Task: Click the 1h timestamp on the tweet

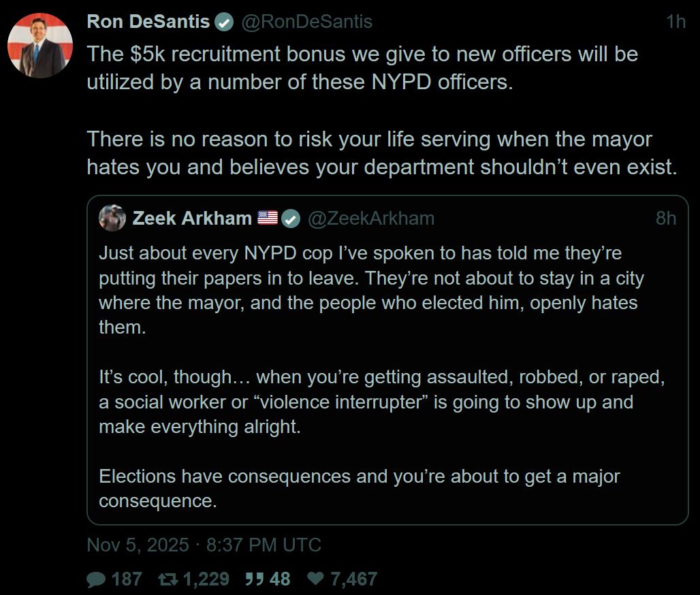Action: (675, 22)
